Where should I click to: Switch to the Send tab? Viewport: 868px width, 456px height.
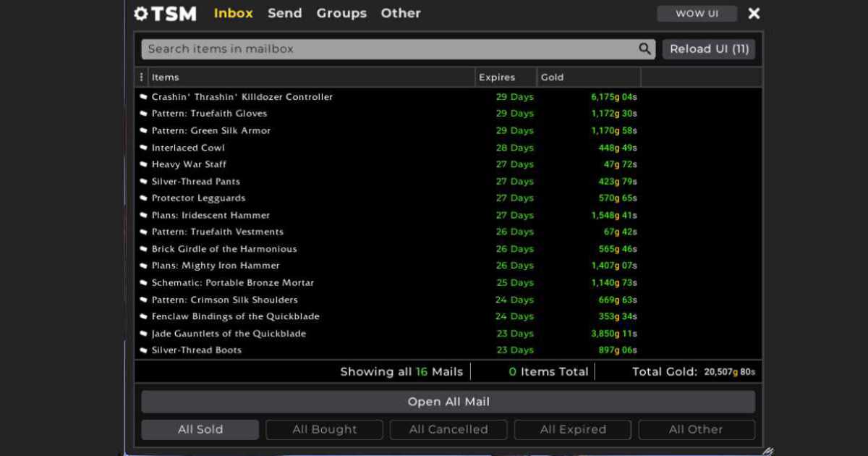pyautogui.click(x=285, y=12)
